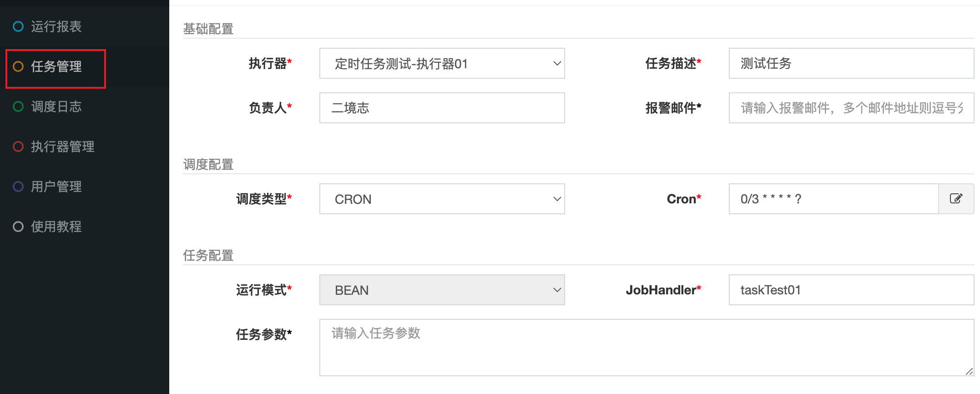This screenshot has width=980, height=394.
Task: Open the 运行报表 menu item
Action: pos(56,27)
